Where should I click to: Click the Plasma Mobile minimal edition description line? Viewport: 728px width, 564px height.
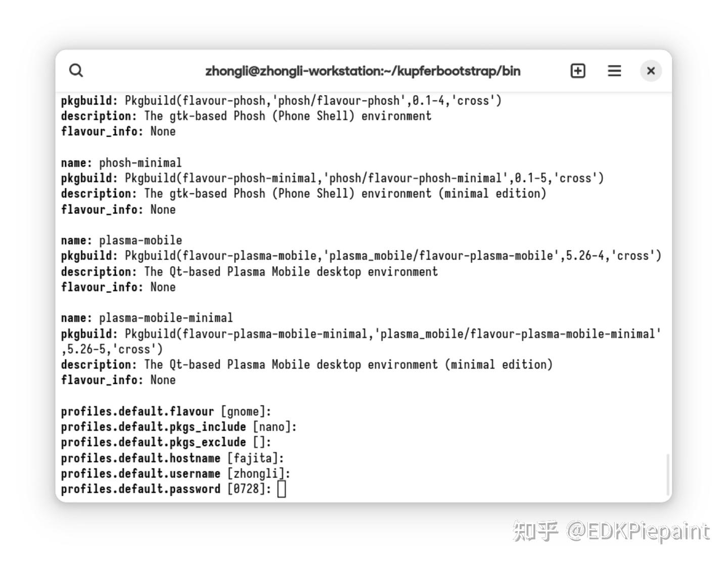tap(307, 365)
